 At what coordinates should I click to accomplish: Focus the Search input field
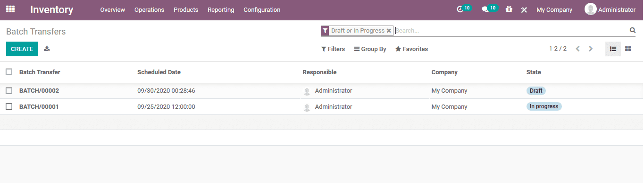pos(511,31)
